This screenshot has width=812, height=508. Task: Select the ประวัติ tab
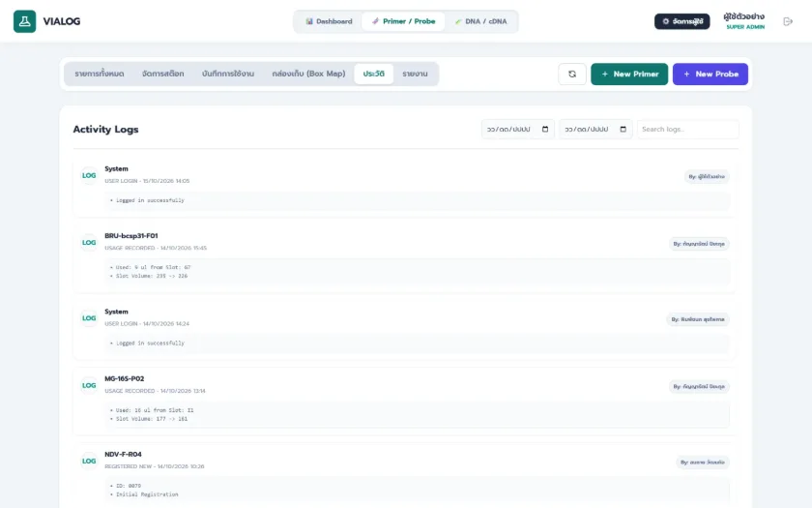374,74
